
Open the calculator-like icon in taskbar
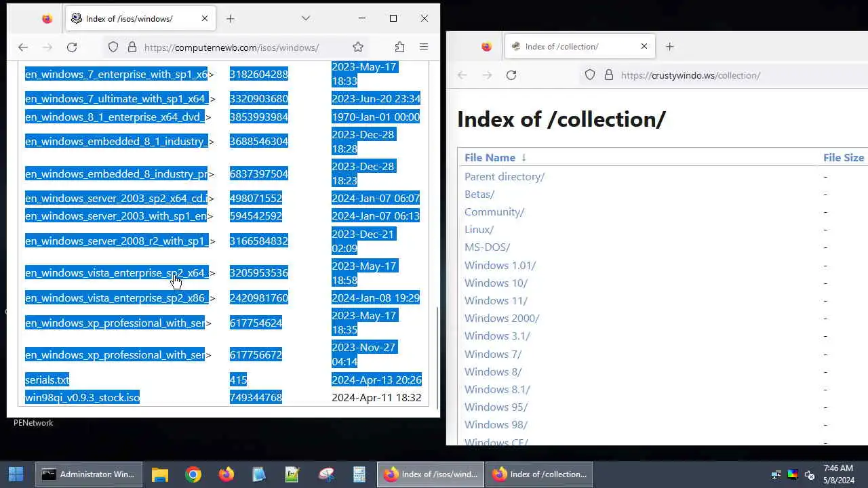point(359,474)
